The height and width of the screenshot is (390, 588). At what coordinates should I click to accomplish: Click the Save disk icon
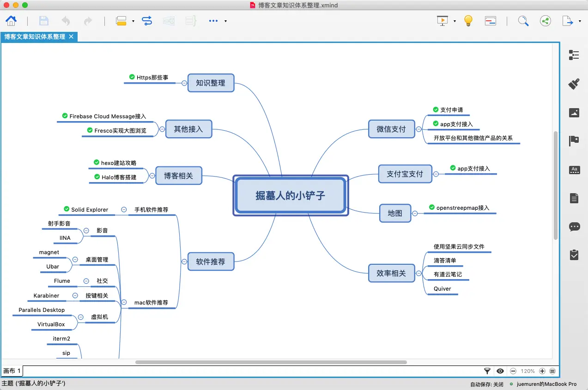click(x=43, y=21)
